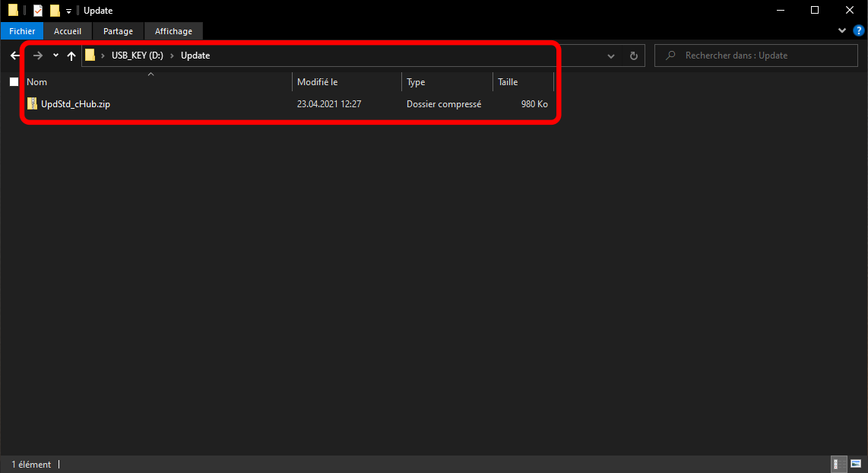This screenshot has width=868, height=473.
Task: Click the Update breadcrumb segment
Action: [195, 56]
